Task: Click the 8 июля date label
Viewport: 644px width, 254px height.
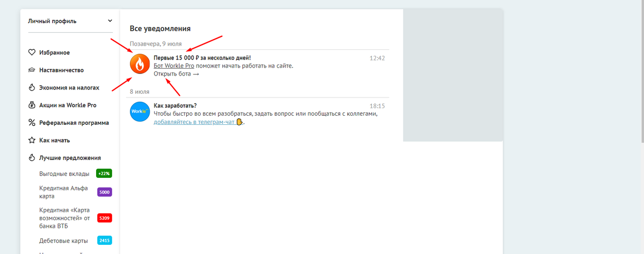Action: click(138, 91)
